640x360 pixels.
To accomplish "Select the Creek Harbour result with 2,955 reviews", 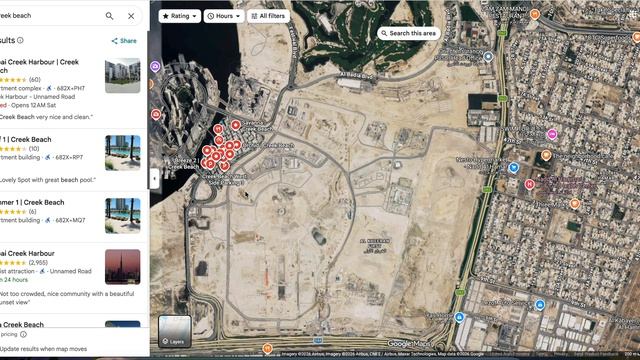I will point(27,253).
